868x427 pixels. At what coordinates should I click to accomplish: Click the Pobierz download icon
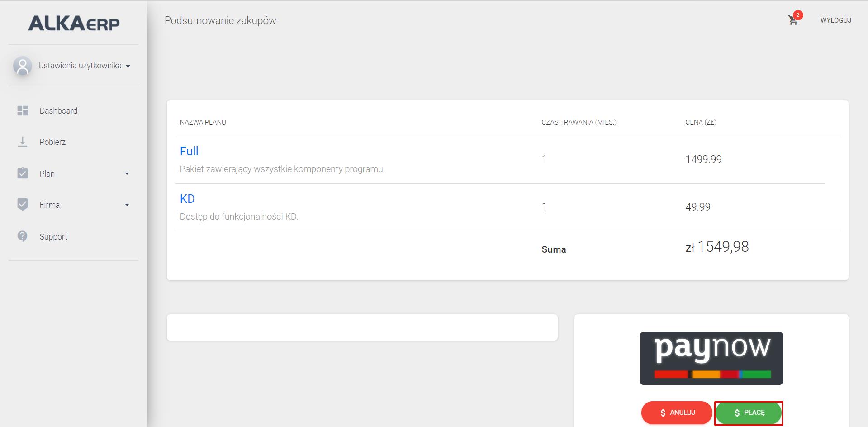point(23,142)
